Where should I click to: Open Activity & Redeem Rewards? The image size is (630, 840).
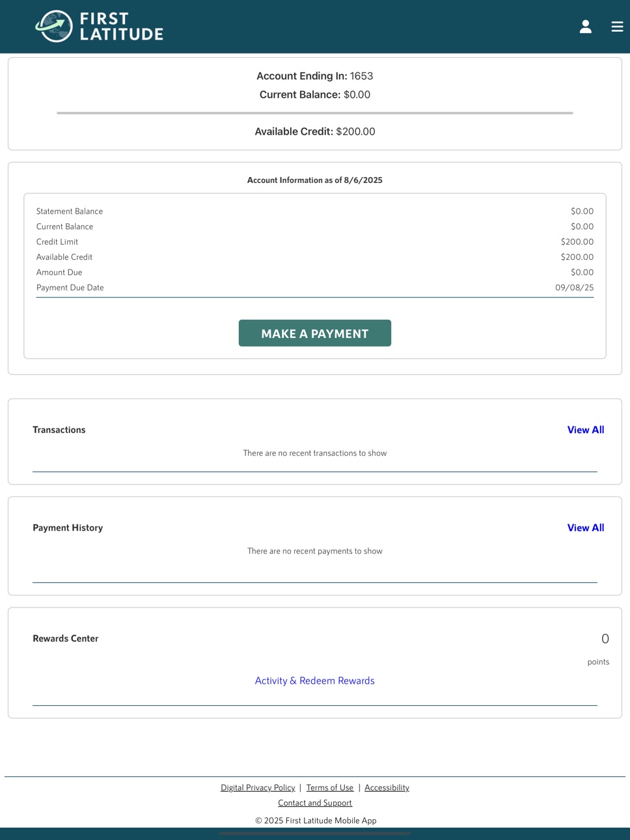[x=315, y=680]
